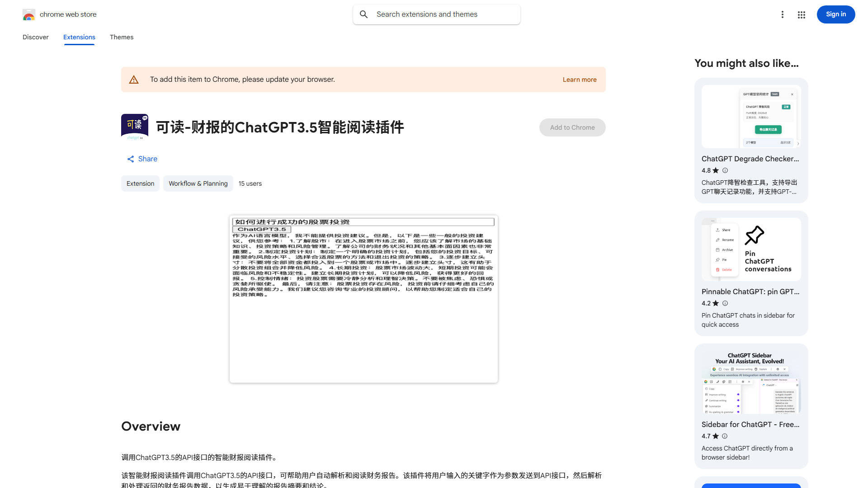This screenshot has height=488, width=868.
Task: Open the extension screenshot preview image
Action: click(x=363, y=299)
